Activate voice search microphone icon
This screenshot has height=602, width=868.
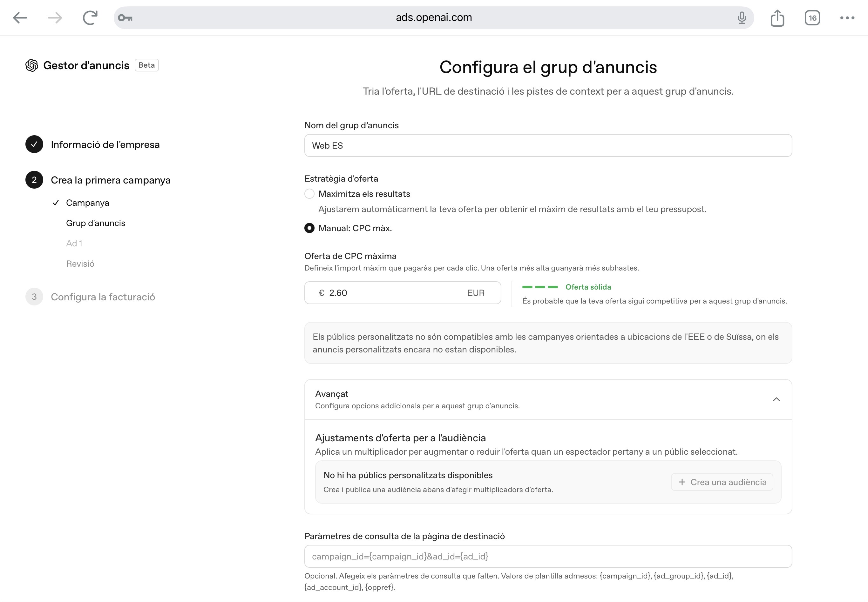pyautogui.click(x=742, y=18)
